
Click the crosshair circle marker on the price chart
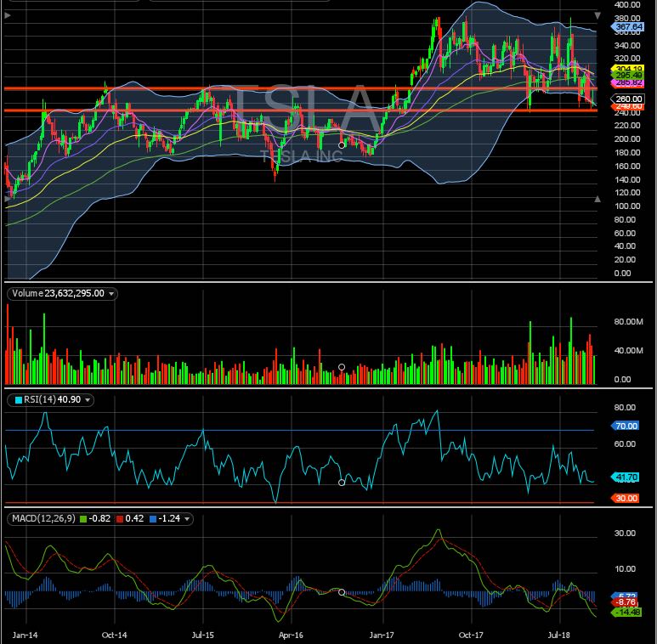tap(342, 145)
